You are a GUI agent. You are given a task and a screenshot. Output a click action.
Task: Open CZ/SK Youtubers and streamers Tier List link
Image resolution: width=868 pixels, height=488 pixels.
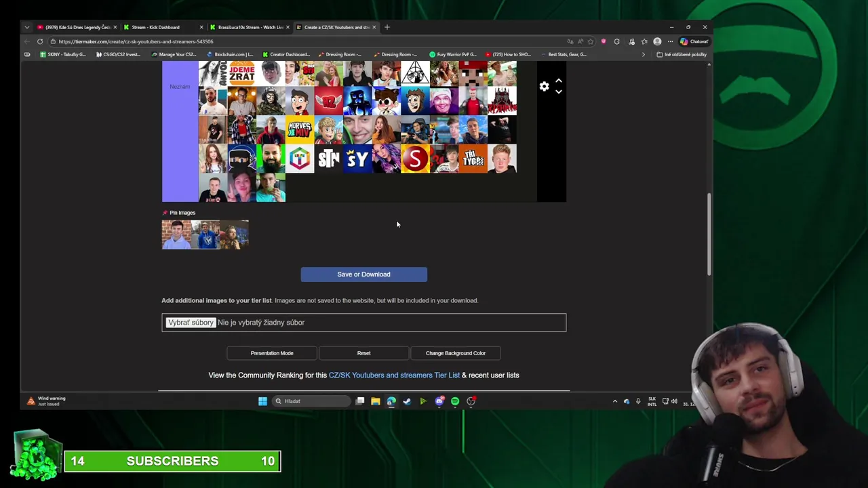pyautogui.click(x=394, y=375)
